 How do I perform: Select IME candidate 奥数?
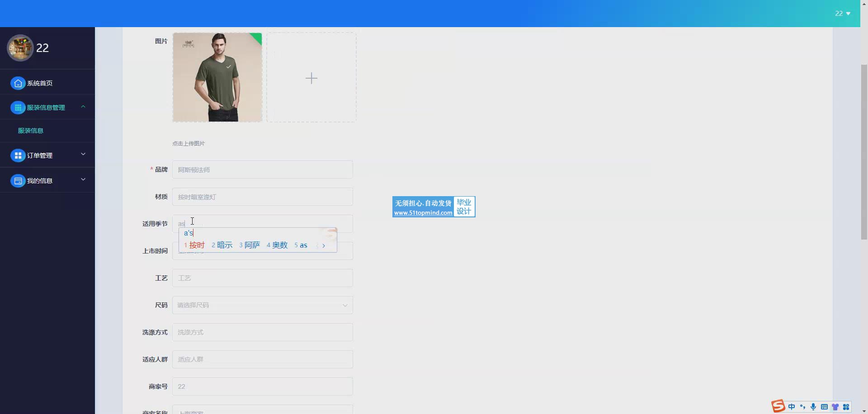pyautogui.click(x=277, y=245)
